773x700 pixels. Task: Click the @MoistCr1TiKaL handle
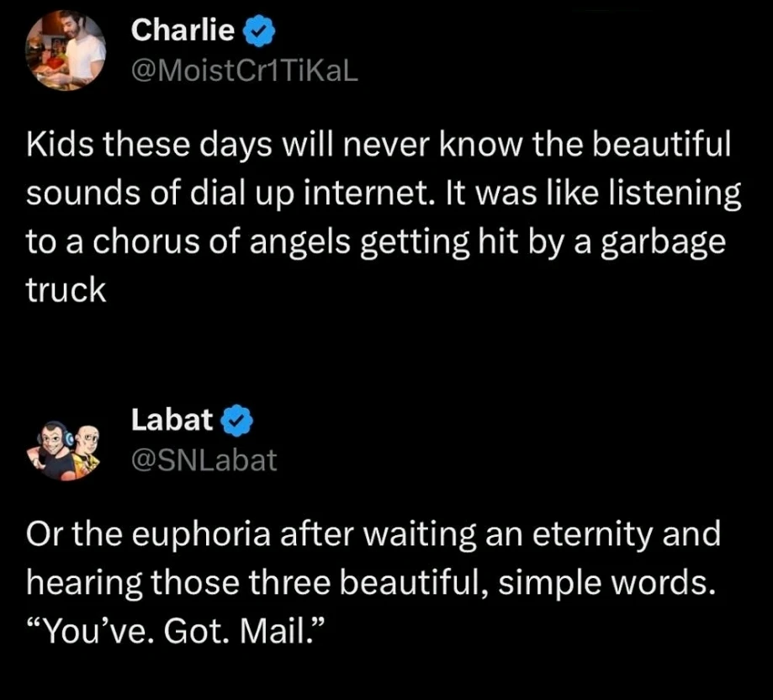pyautogui.click(x=246, y=72)
